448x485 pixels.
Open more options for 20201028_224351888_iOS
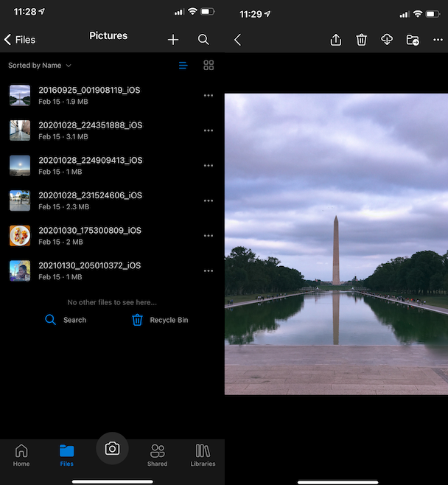(x=209, y=130)
